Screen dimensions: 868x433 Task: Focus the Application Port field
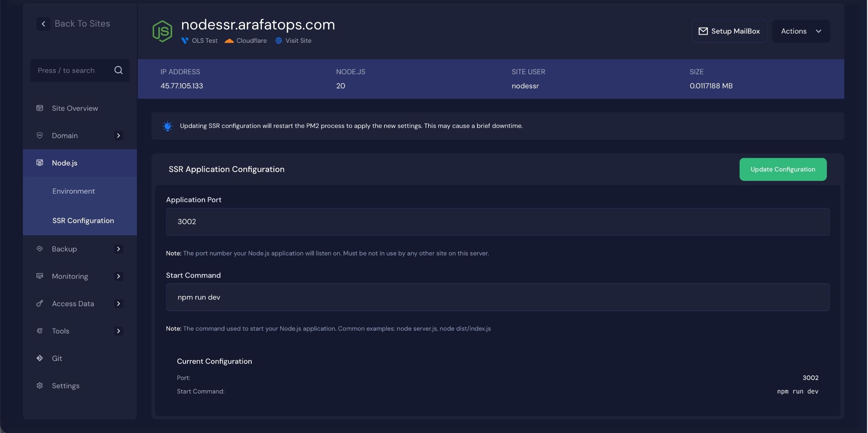click(x=497, y=222)
